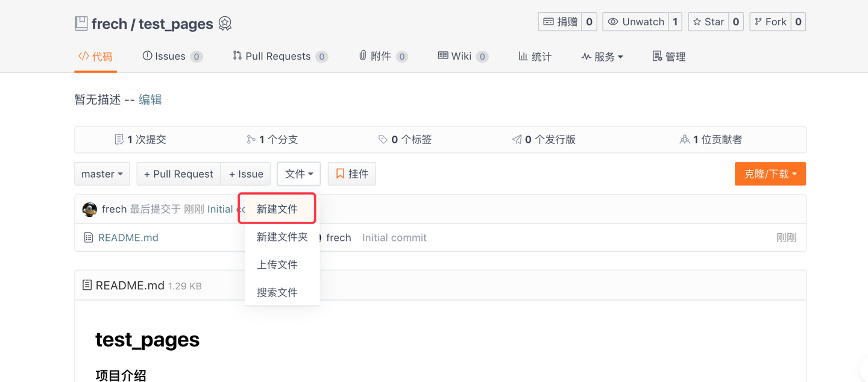This screenshot has height=382, width=868.
Task: Open the README.md file link
Action: tap(129, 237)
